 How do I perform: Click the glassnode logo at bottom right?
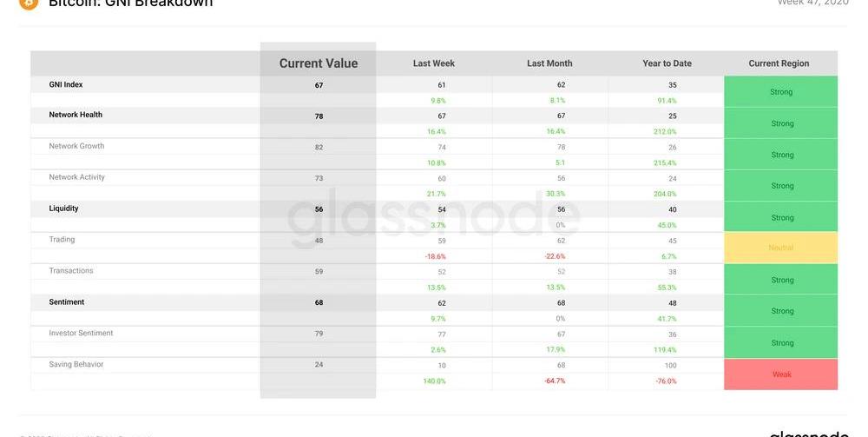click(808, 434)
